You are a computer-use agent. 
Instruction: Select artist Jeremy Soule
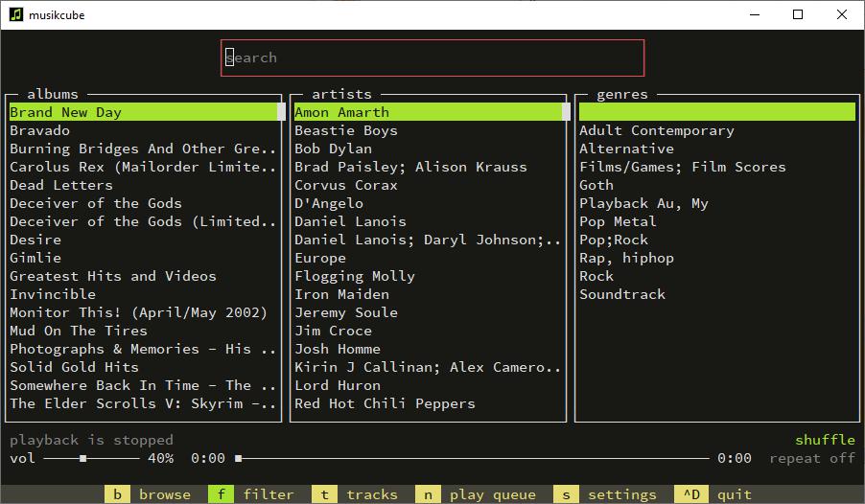click(428, 312)
